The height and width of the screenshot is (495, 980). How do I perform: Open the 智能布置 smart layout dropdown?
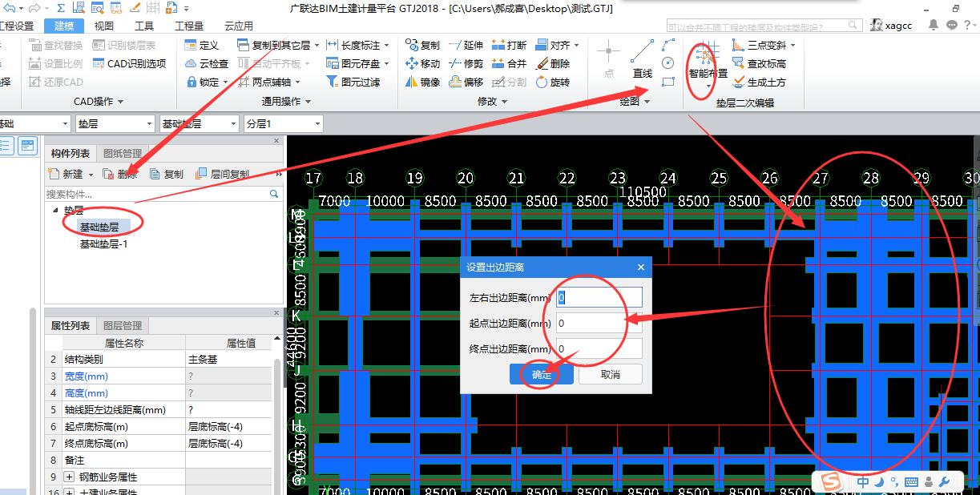coord(708,86)
